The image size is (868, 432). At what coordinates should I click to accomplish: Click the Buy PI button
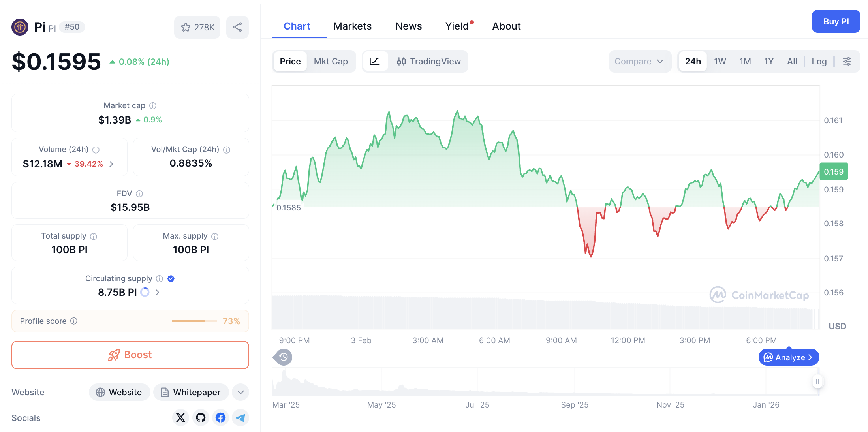tap(836, 21)
